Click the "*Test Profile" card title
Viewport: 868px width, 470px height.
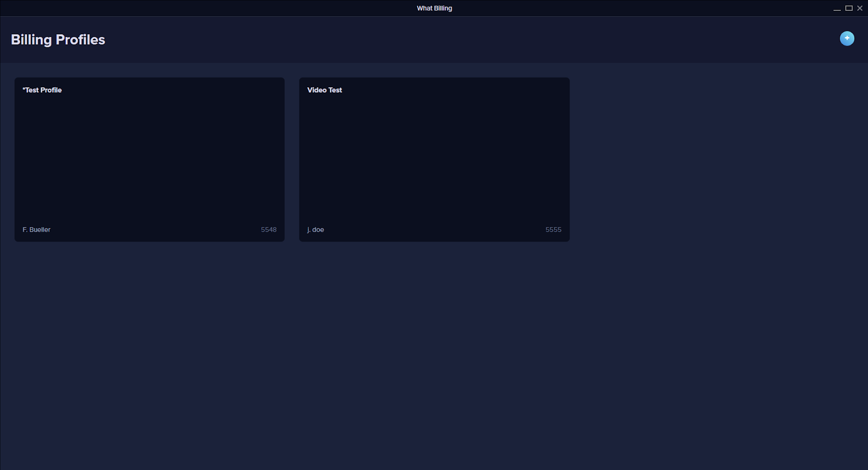(42, 90)
